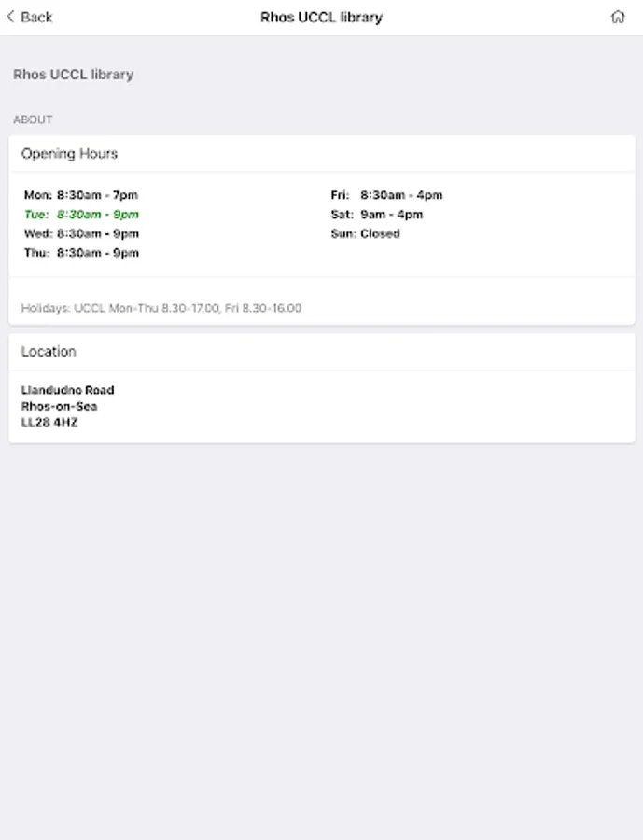Select the highlighted green Tuesday hours

[81, 215]
